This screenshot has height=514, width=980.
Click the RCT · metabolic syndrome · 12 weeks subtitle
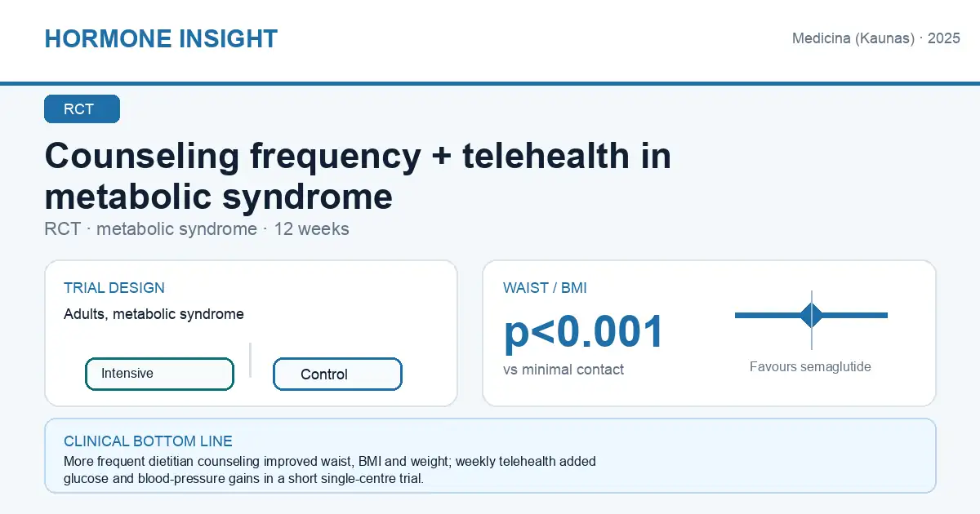(197, 229)
